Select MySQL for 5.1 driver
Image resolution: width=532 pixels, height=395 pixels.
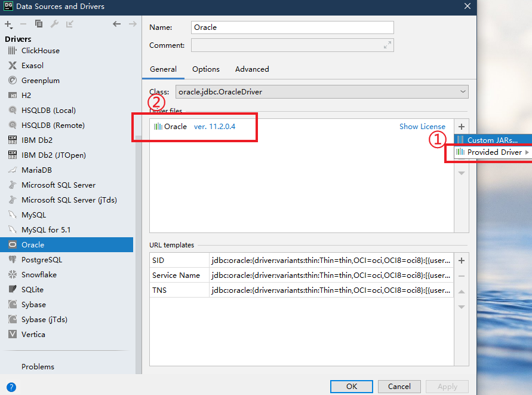click(66, 230)
